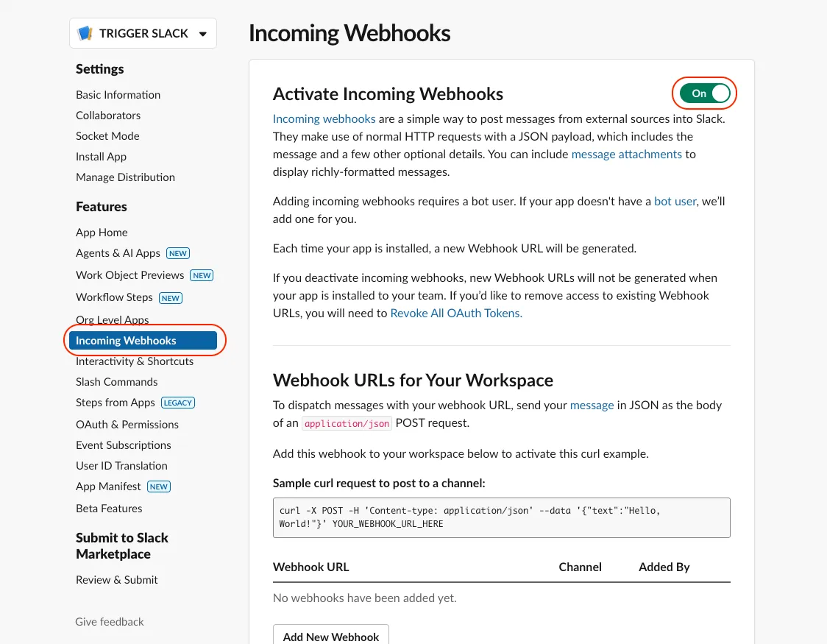Click the NEW badge beside Agents & AI Apps

pyautogui.click(x=178, y=253)
